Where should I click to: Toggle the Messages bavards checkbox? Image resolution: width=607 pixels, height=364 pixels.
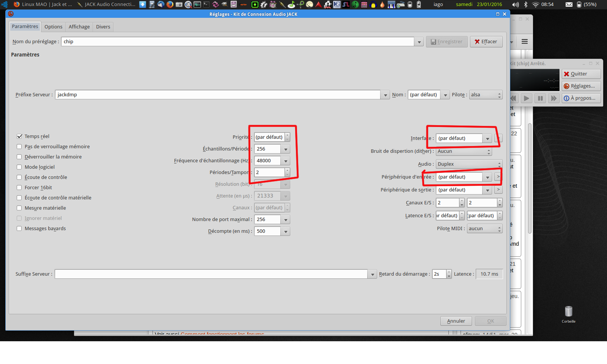point(19,228)
